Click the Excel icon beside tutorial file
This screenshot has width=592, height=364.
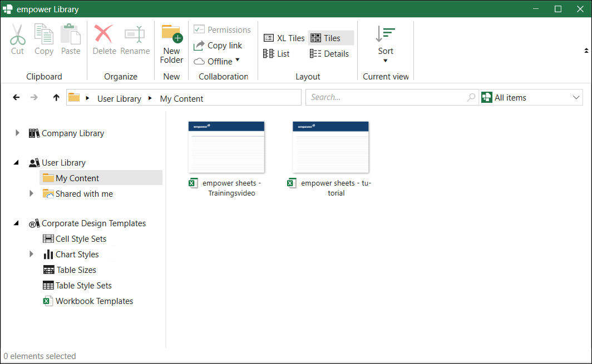[292, 183]
